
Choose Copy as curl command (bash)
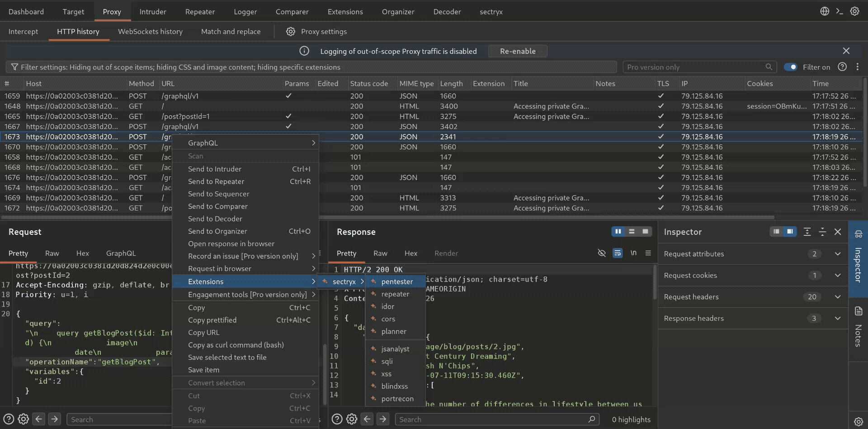pyautogui.click(x=245, y=345)
